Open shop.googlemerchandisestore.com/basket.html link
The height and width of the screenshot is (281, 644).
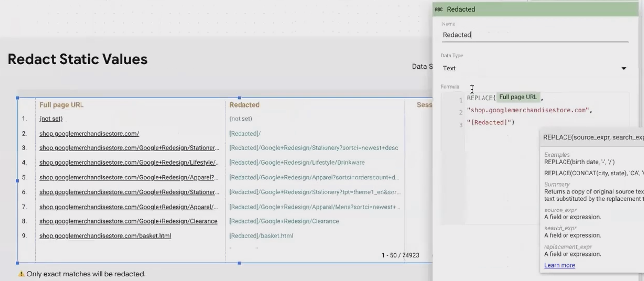coord(105,236)
